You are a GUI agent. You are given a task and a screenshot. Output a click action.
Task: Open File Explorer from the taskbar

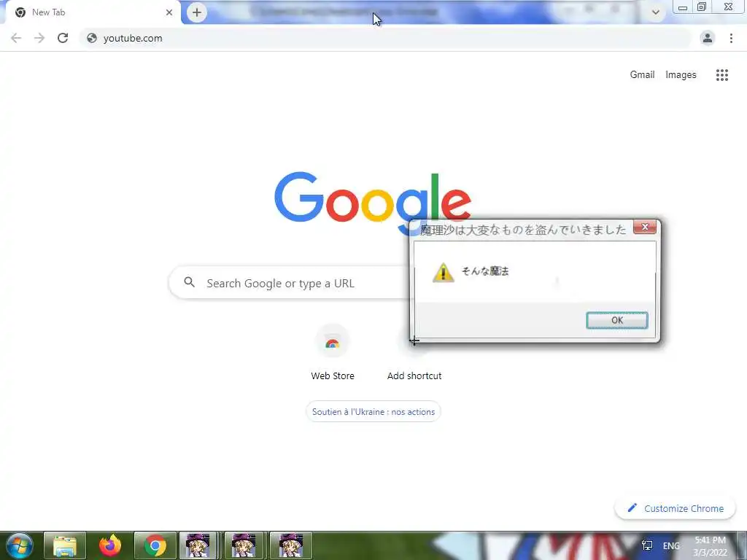(65, 545)
